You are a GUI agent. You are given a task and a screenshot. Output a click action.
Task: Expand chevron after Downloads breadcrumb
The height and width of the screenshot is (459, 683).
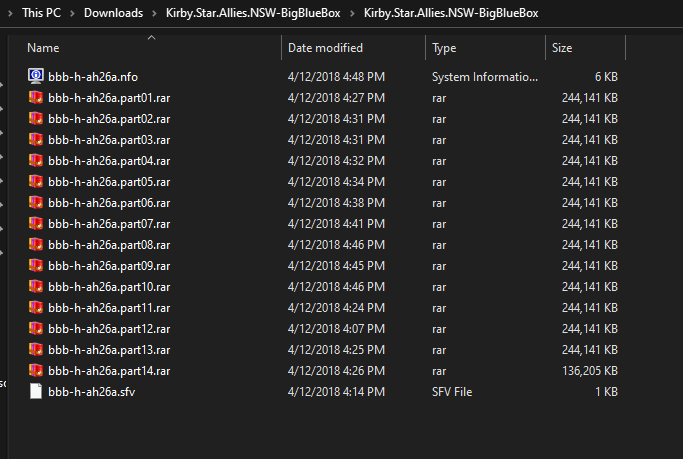pos(154,14)
